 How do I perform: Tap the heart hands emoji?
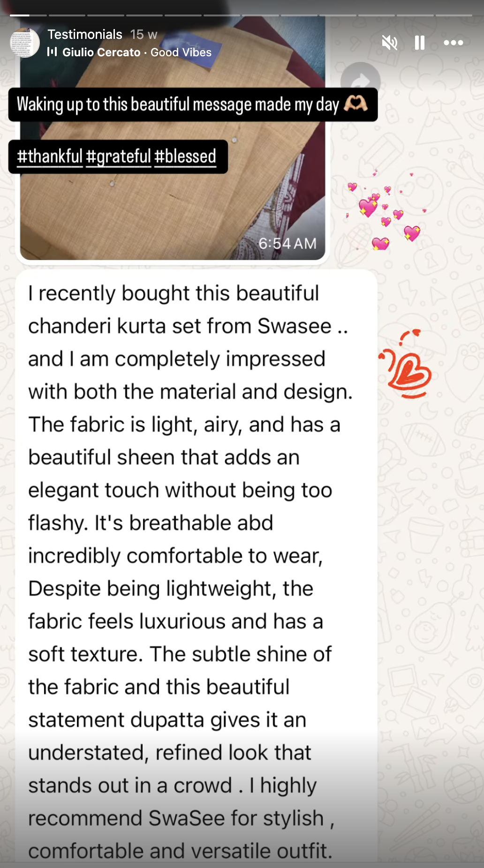(x=355, y=104)
